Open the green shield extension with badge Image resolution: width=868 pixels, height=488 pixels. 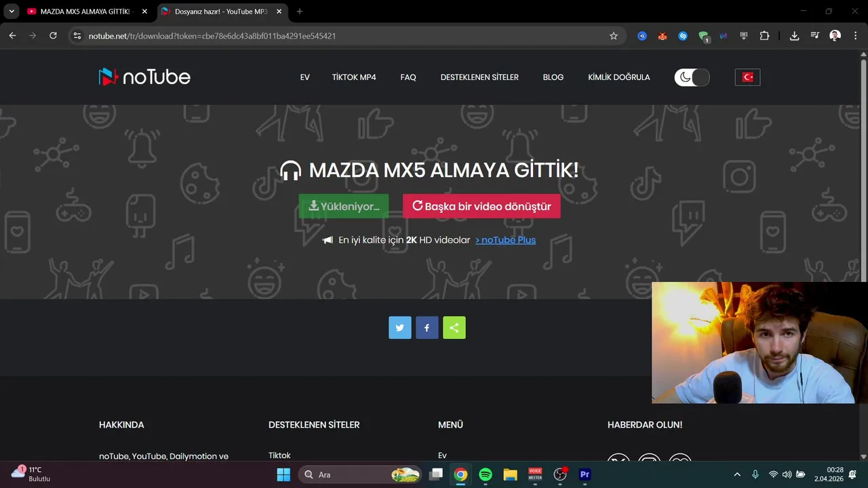tap(704, 37)
